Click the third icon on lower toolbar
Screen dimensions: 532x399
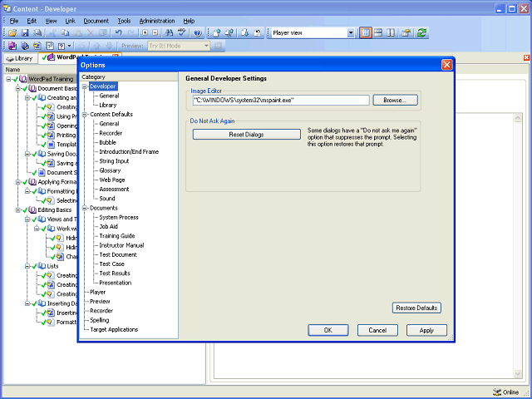point(37,46)
